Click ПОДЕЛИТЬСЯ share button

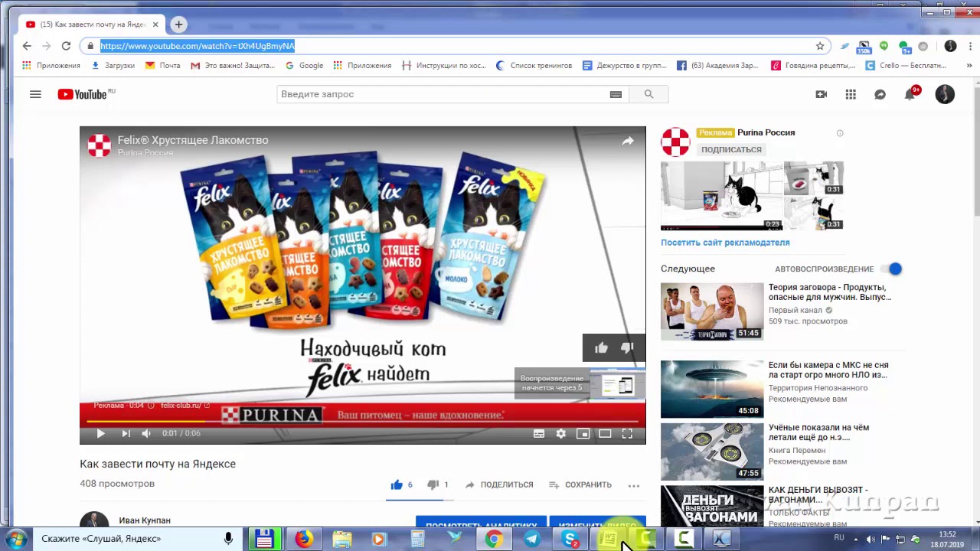point(499,484)
